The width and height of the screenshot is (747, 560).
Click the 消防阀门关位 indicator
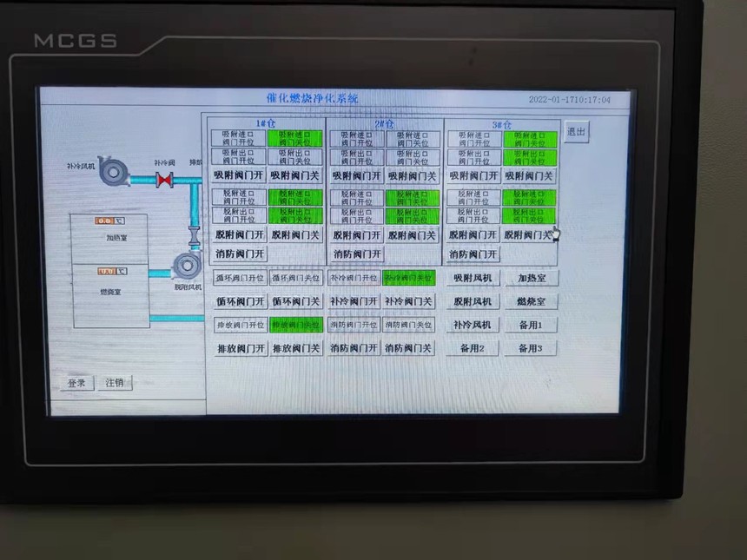(409, 325)
